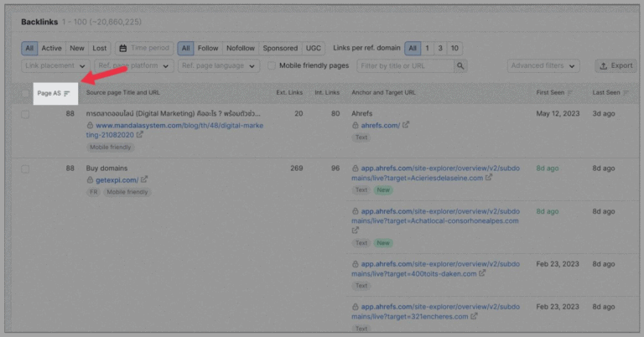Expand Advanced filters dropdown
Screen dimensions: 644x337
pyautogui.click(x=543, y=65)
